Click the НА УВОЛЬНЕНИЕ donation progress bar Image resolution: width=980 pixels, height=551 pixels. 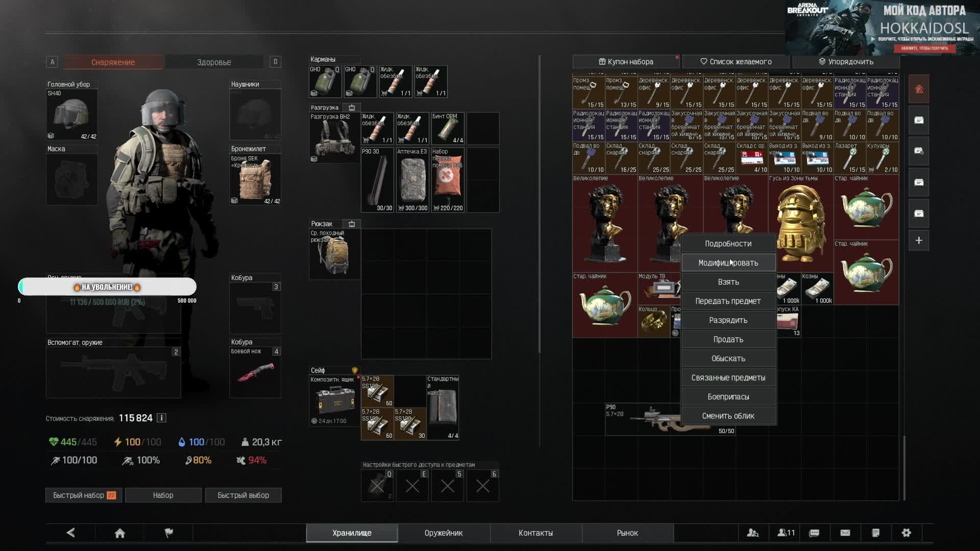point(107,287)
